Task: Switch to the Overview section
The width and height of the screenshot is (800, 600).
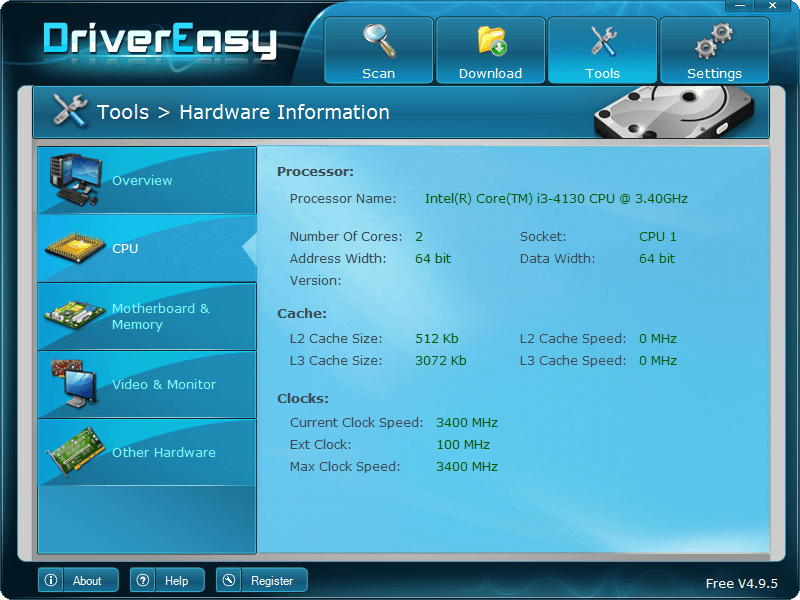Action: [x=142, y=181]
